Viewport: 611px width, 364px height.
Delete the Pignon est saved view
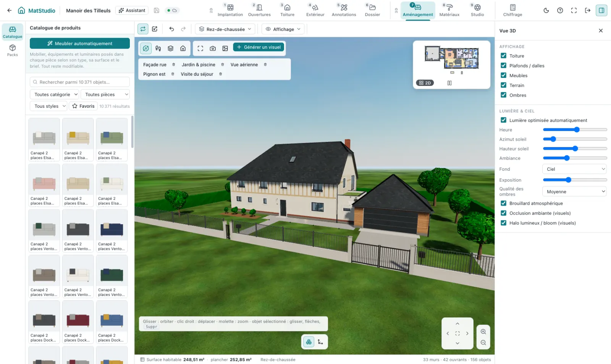[x=173, y=74]
